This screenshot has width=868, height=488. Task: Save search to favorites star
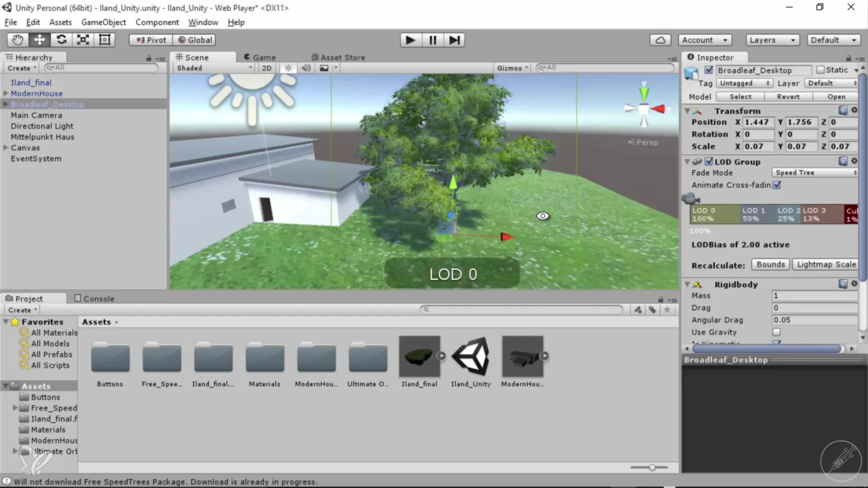point(667,310)
